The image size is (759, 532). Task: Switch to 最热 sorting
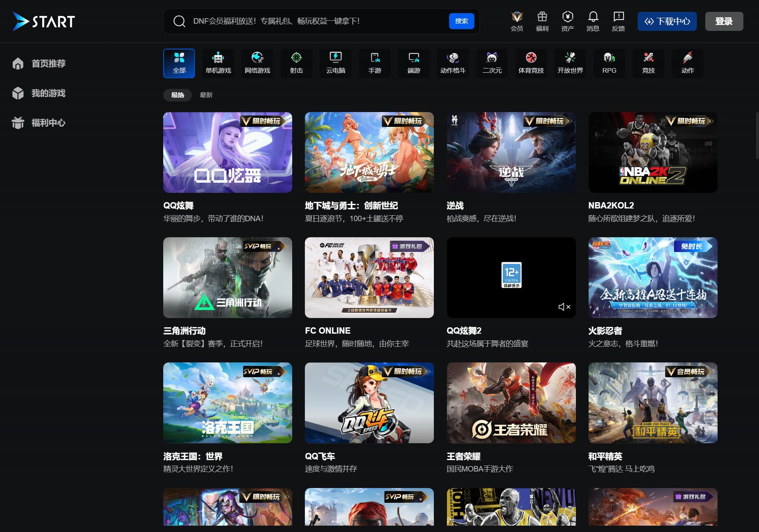coord(178,95)
